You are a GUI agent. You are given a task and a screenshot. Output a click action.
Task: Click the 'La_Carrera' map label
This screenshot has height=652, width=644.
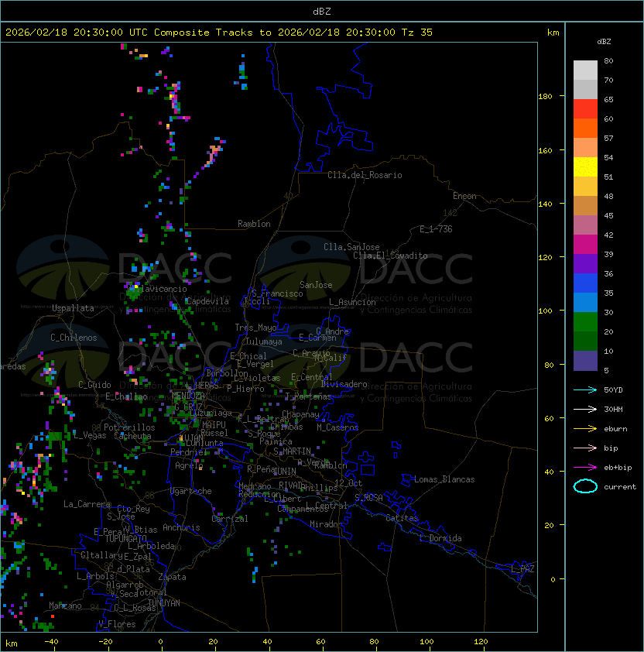(87, 504)
